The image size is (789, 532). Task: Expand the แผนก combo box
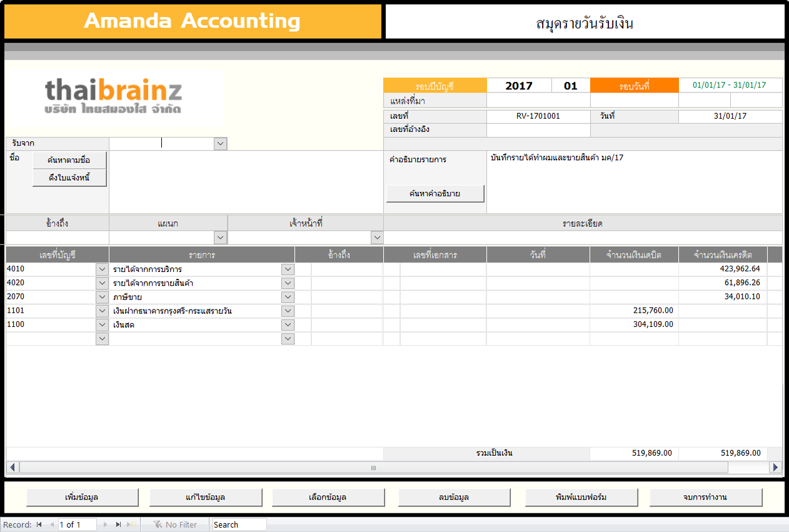coord(220,238)
